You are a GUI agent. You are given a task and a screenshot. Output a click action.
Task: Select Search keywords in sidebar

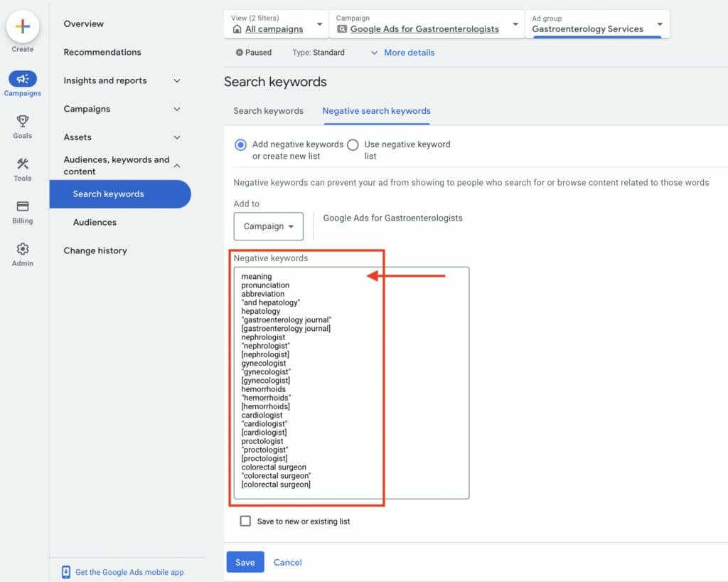coord(120,194)
